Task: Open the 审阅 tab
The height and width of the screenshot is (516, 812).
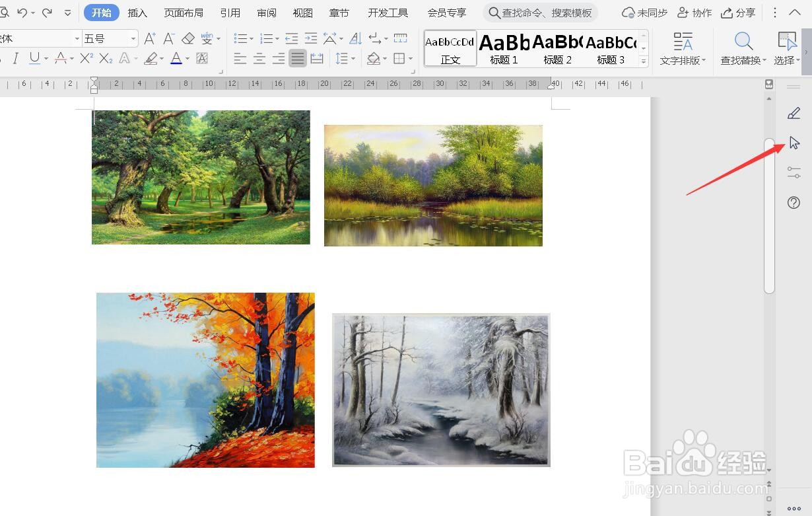Action: point(267,13)
